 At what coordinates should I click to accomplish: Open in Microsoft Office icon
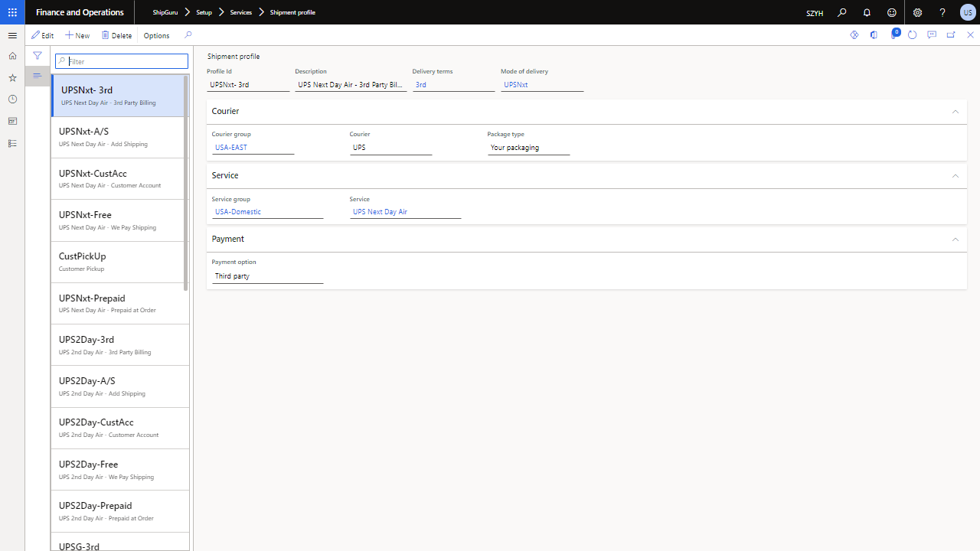(874, 35)
